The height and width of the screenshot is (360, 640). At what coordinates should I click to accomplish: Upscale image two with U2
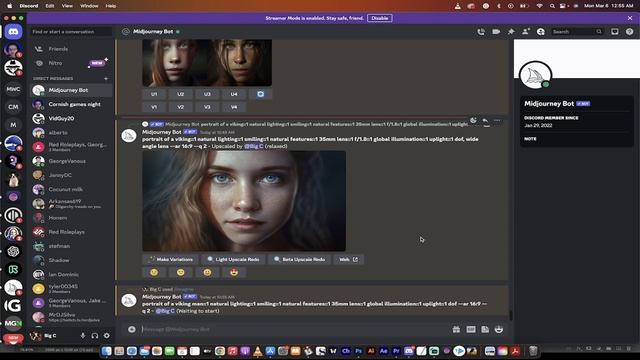(180, 94)
